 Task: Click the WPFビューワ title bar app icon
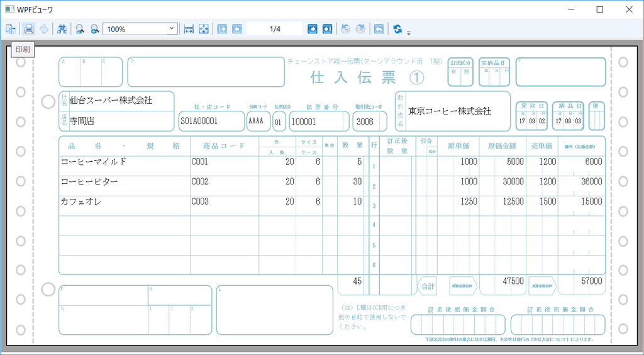pos(9,9)
